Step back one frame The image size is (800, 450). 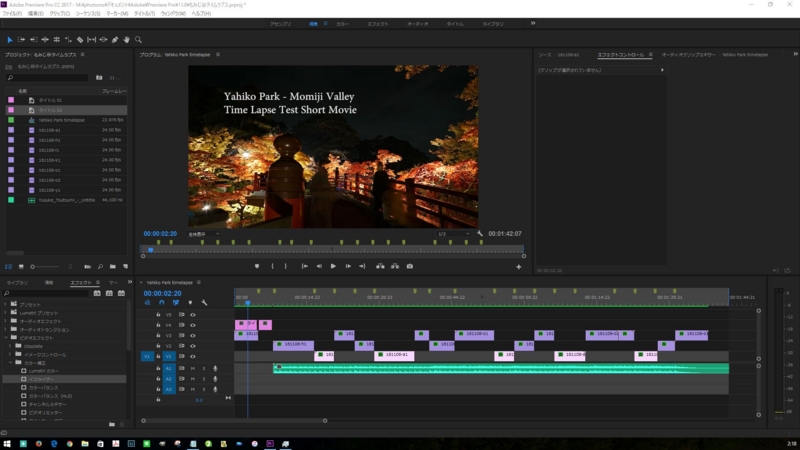click(319, 266)
